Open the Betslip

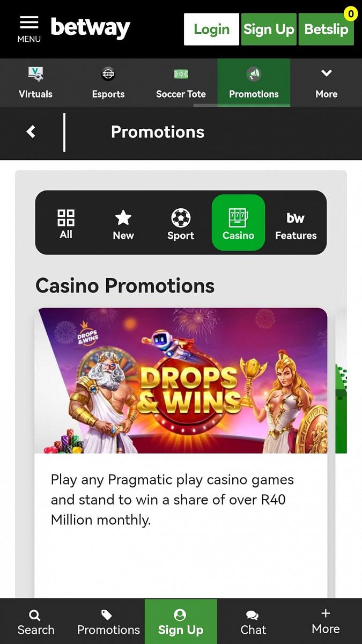click(x=326, y=29)
